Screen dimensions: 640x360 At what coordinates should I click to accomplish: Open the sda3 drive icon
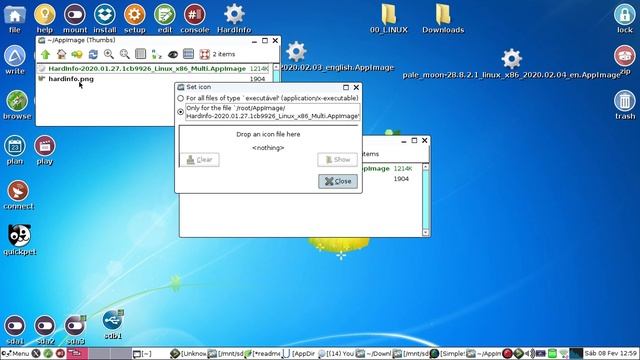[x=75, y=330]
